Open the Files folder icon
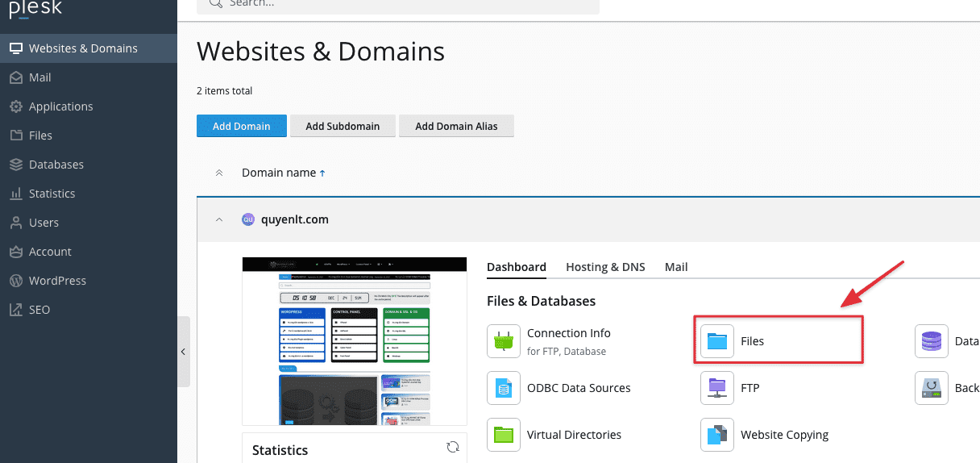This screenshot has height=463, width=980. (716, 341)
